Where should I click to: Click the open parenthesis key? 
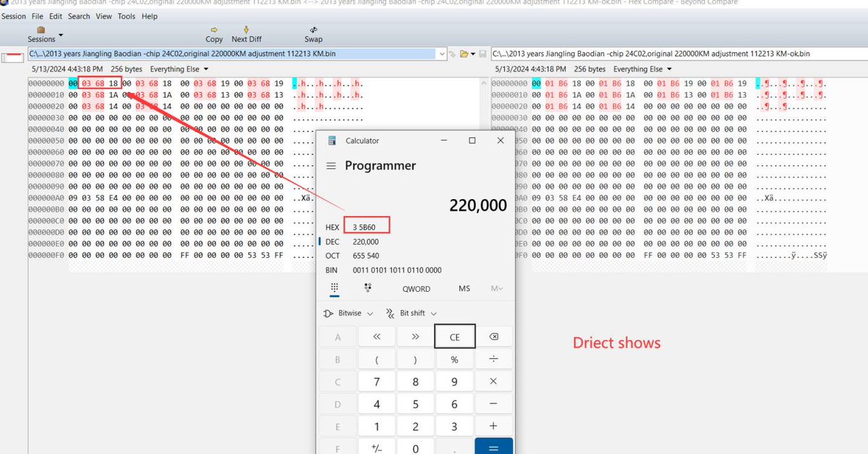tap(376, 360)
